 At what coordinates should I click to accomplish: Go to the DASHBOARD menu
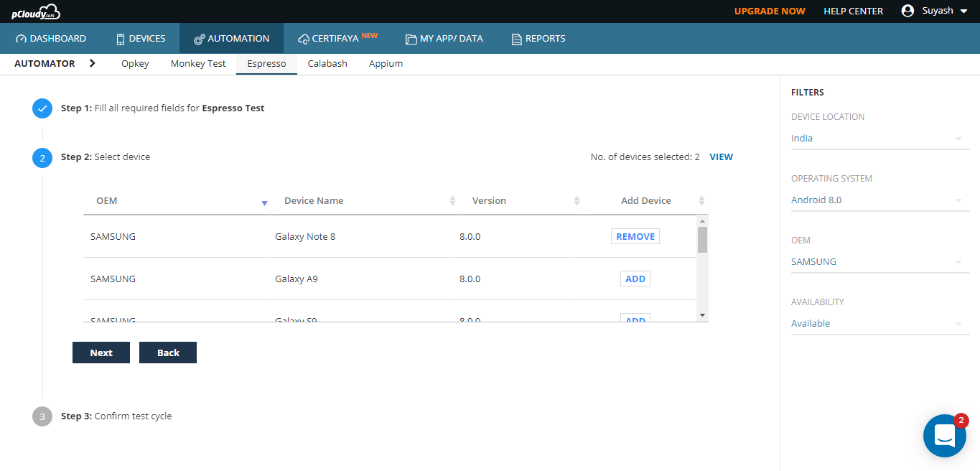pos(50,39)
